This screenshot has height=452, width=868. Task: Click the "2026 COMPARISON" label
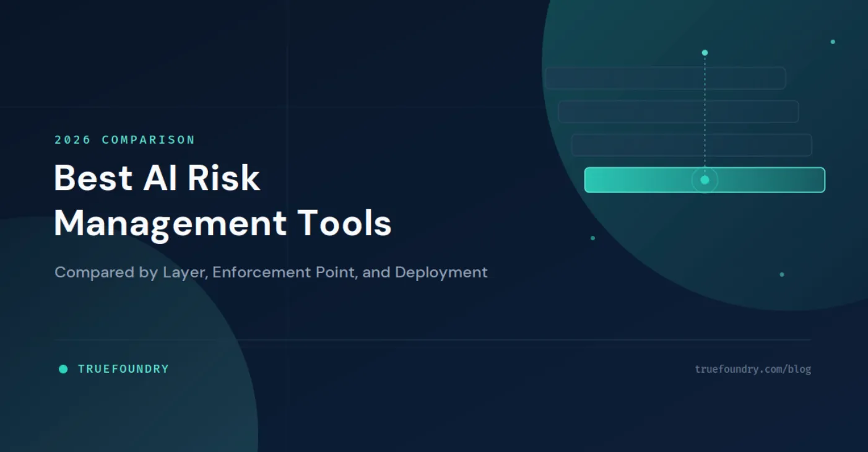(x=124, y=140)
